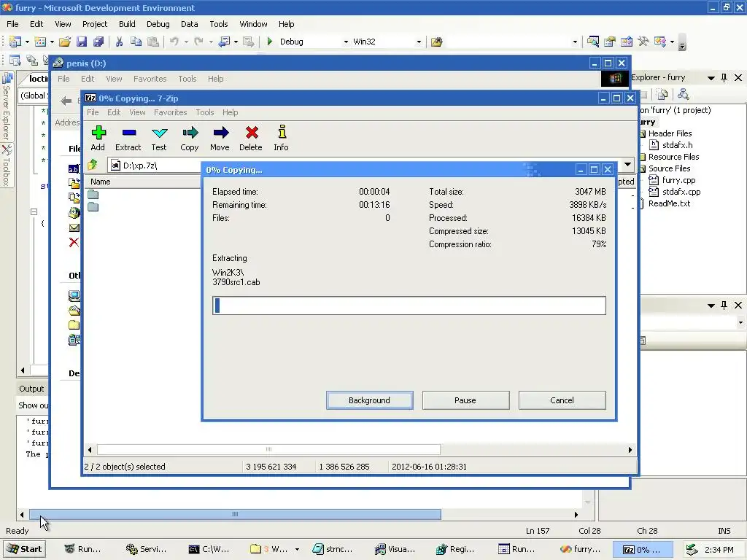Click the green Add icon in 7-Zip
The width and height of the screenshot is (747, 560).
click(x=98, y=133)
